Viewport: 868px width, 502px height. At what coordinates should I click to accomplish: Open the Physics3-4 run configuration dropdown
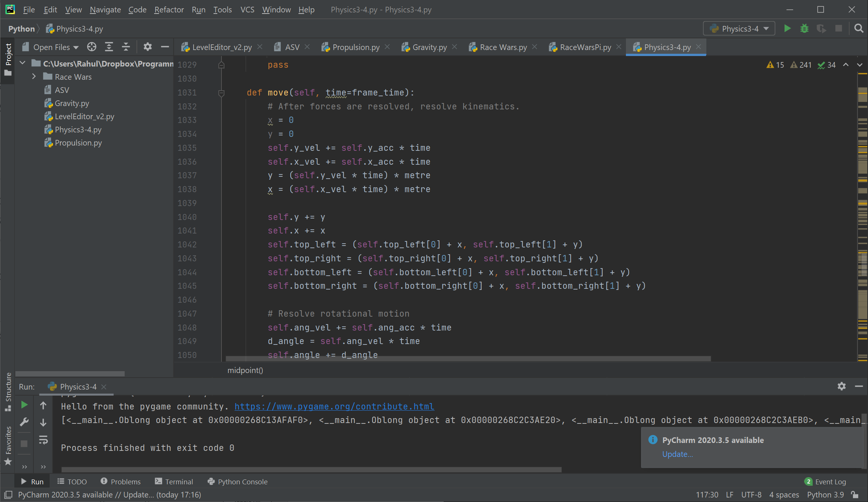[739, 29]
